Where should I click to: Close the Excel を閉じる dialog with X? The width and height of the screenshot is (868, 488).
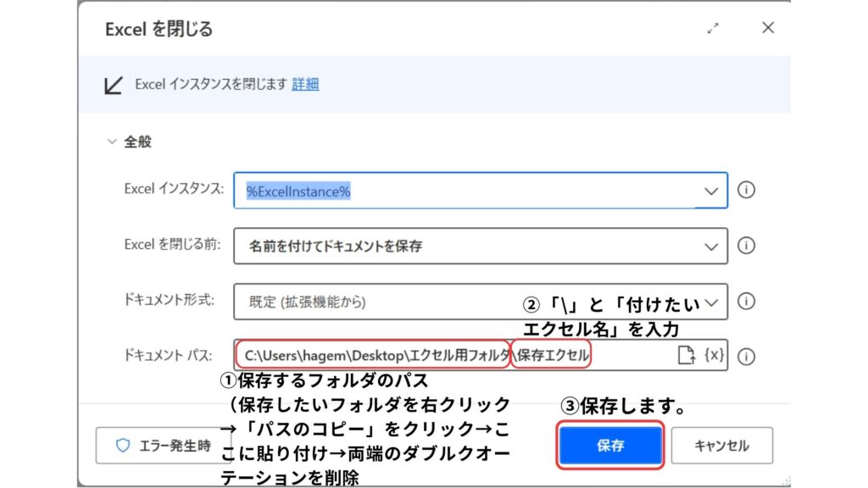click(767, 28)
